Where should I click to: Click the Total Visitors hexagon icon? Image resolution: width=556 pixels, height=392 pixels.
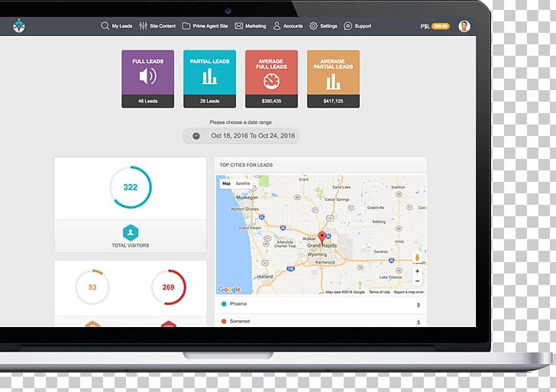coord(131,232)
